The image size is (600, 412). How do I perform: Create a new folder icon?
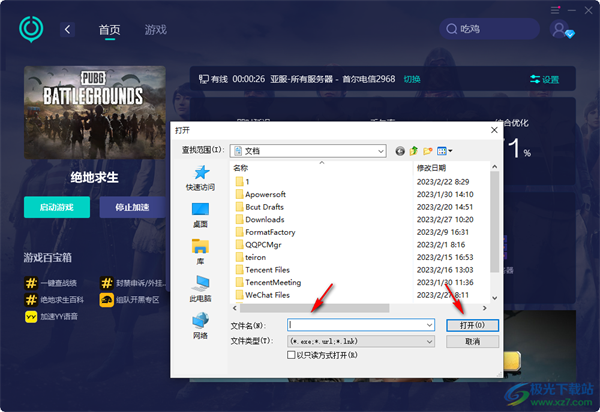tap(427, 151)
